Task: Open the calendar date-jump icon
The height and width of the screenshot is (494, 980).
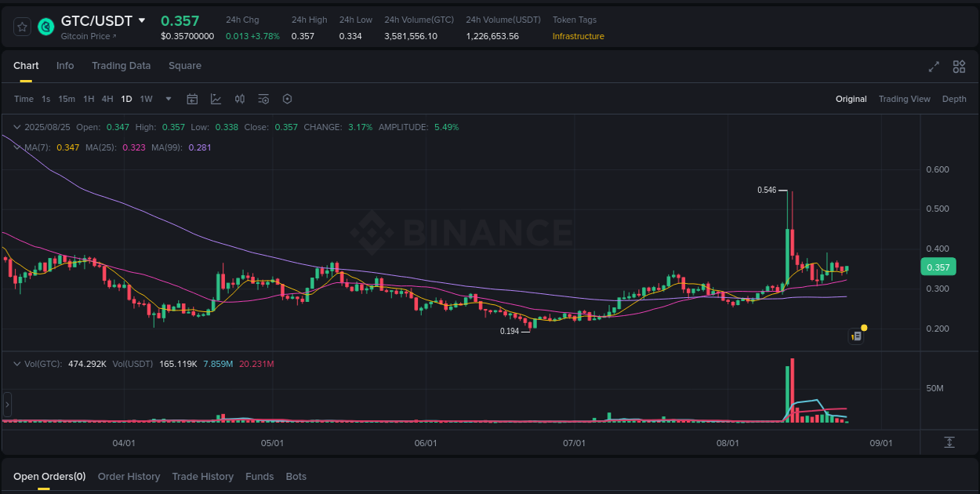Action: pyautogui.click(x=192, y=99)
